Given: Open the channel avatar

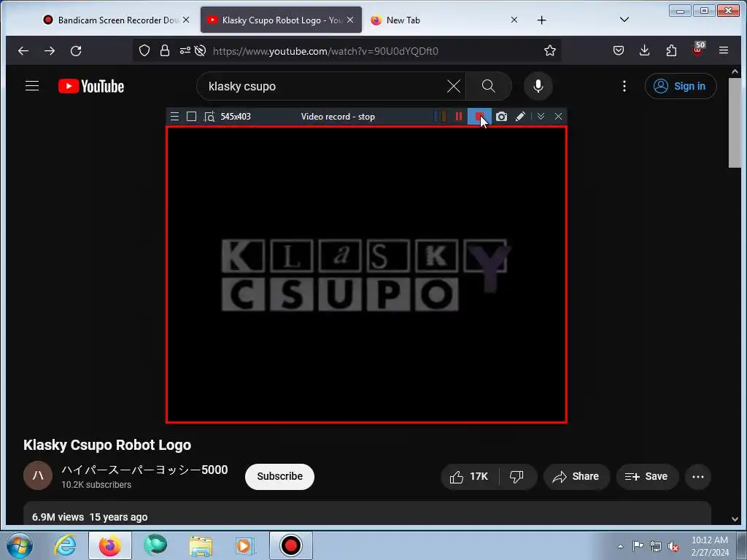Looking at the screenshot, I should [38, 475].
